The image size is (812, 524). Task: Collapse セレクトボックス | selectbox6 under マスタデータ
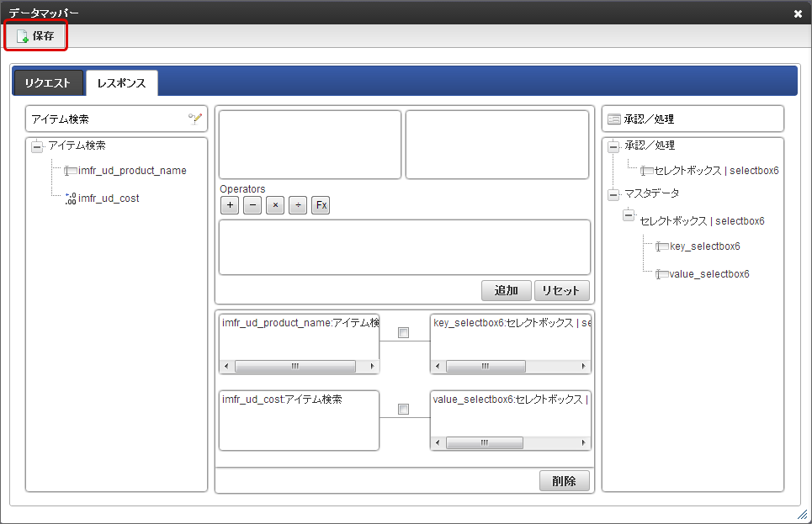coord(629,214)
